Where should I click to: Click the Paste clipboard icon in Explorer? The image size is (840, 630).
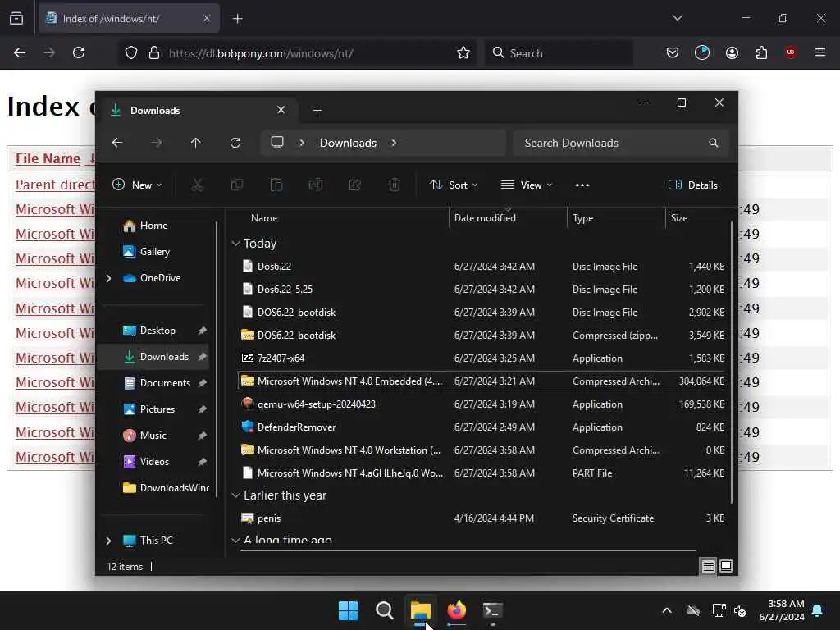click(276, 185)
